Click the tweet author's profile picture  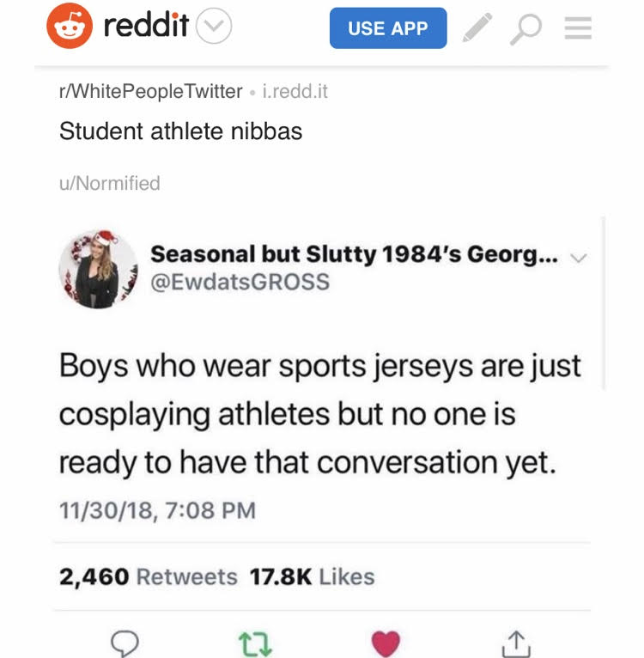click(x=98, y=269)
